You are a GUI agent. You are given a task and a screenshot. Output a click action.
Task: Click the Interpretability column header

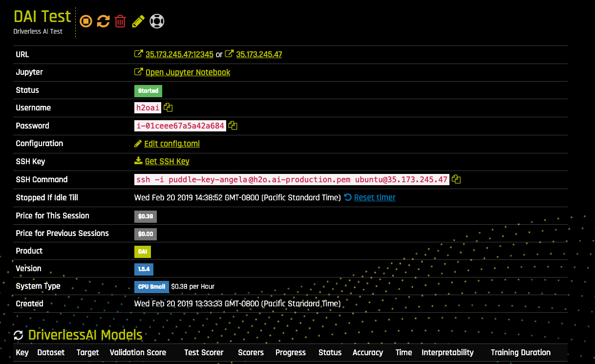pos(448,352)
